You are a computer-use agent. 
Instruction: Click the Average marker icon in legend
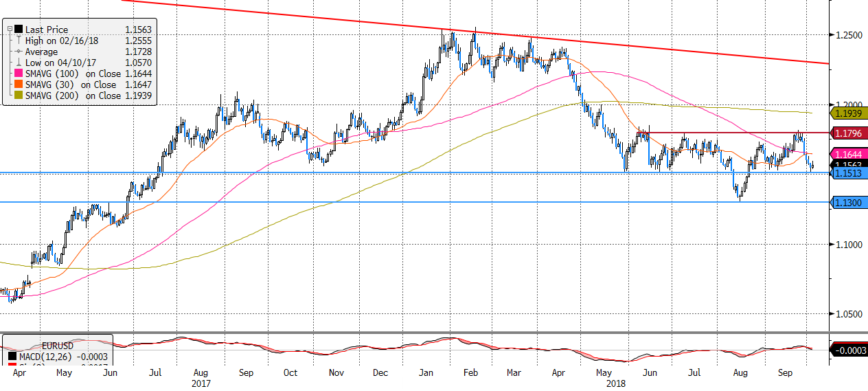tap(19, 52)
